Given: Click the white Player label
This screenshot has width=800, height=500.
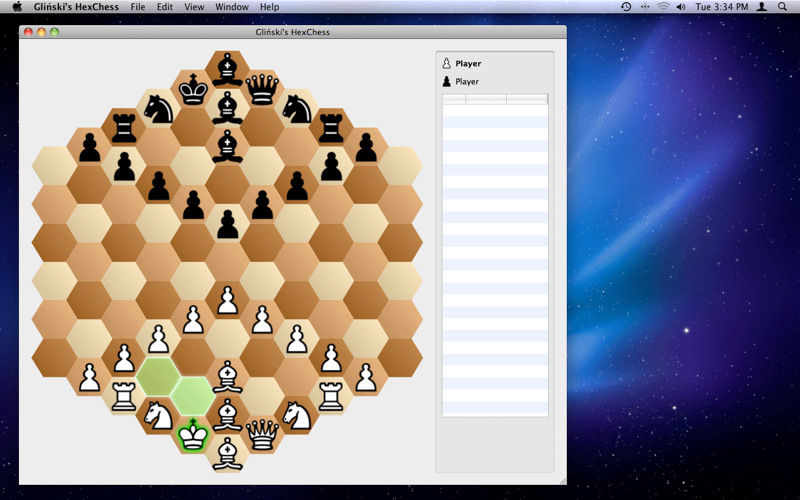Looking at the screenshot, I should coord(468,64).
